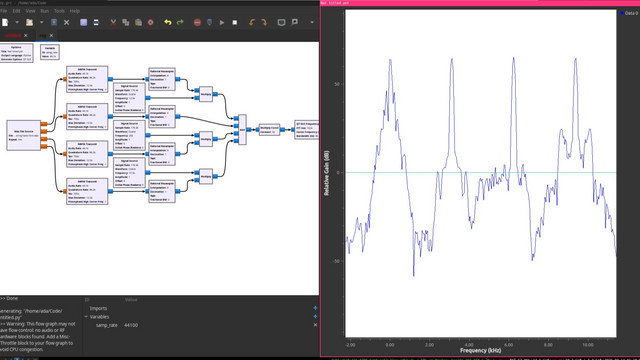Paste blocks with the clipboard icon
The image size is (640, 360).
pos(138,22)
